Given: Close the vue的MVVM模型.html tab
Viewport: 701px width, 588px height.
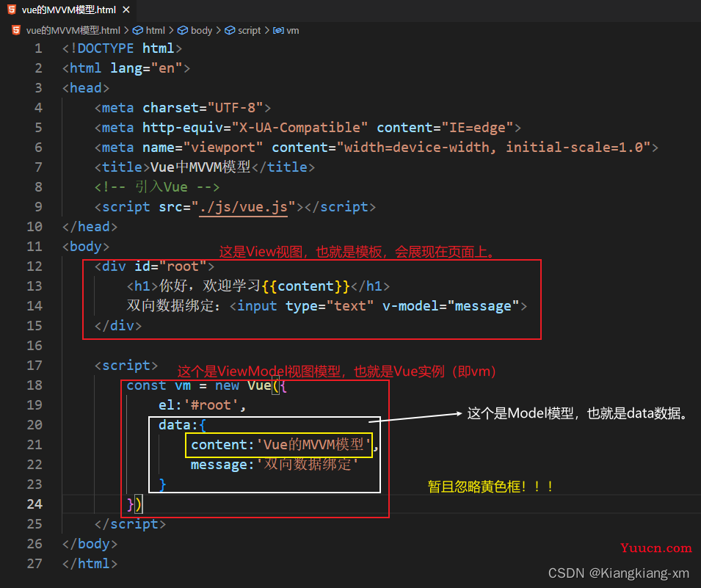Looking at the screenshot, I should (x=126, y=10).
